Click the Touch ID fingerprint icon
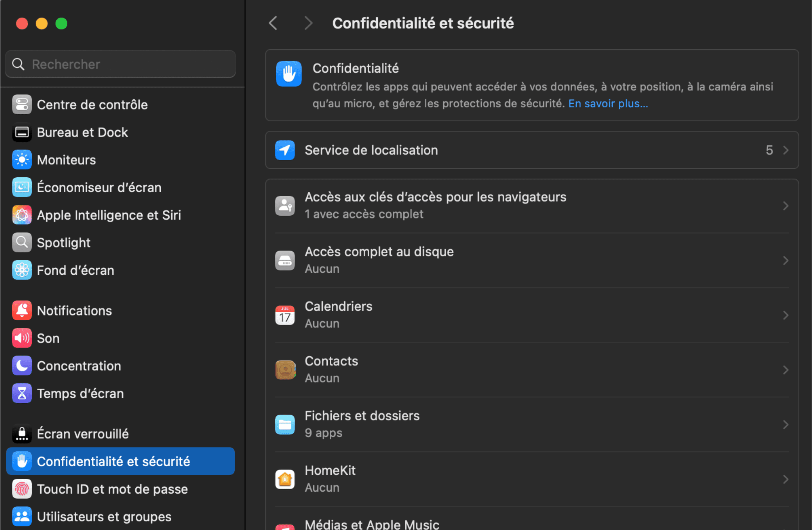 point(22,489)
